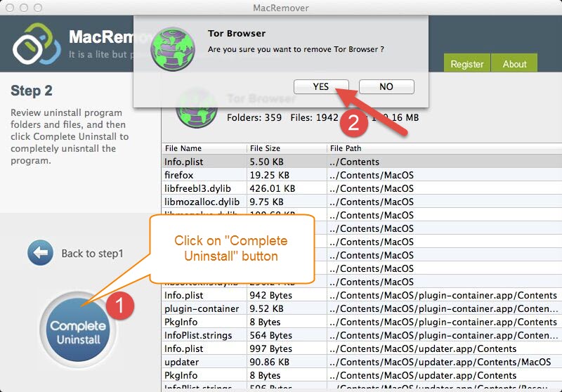Click the 19.25 KB file size cell
Screen dimensions: 562x392
(x=269, y=175)
